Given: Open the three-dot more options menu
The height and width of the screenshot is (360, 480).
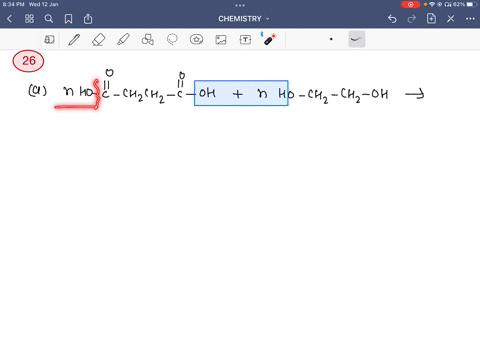Looking at the screenshot, I should click(470, 19).
